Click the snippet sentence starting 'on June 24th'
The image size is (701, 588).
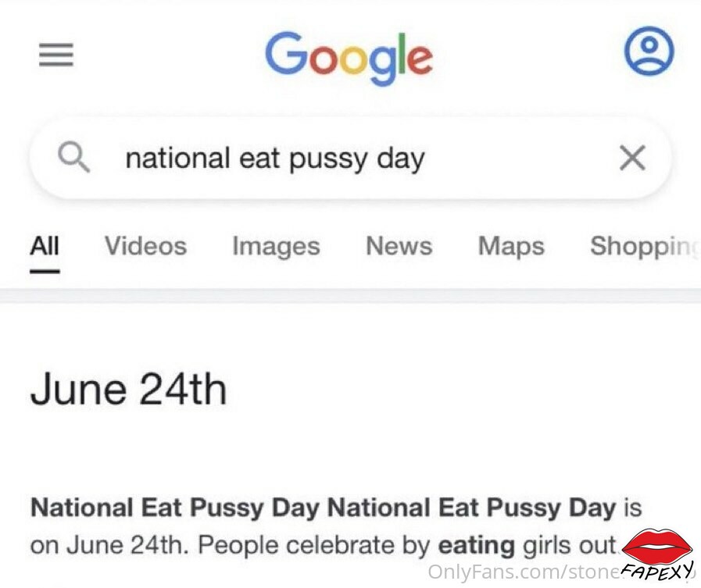click(x=325, y=546)
